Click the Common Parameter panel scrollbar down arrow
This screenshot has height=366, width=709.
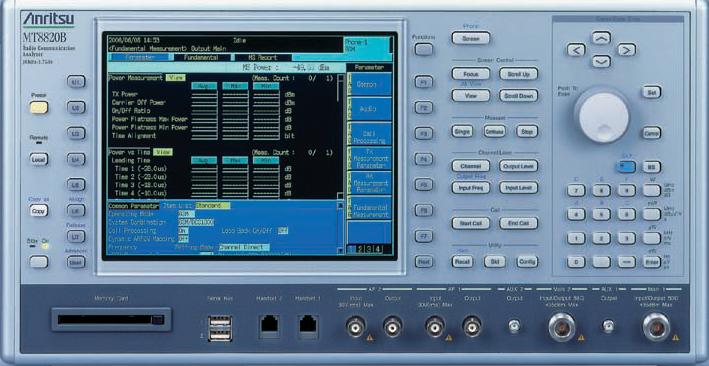[x=341, y=250]
